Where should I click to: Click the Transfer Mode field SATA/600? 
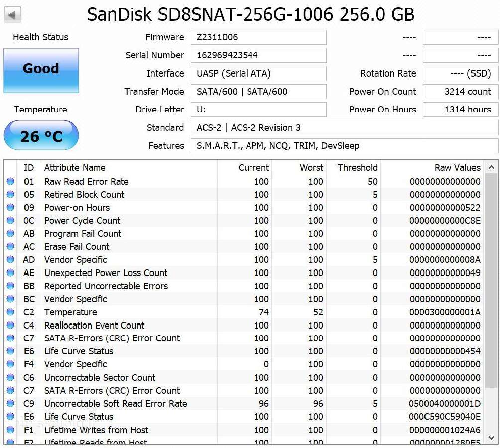[258, 92]
